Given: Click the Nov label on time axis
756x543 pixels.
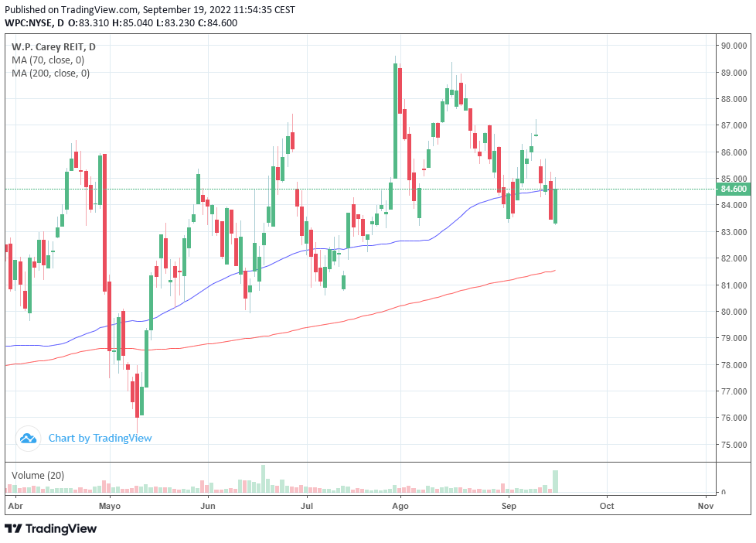Looking at the screenshot, I should click(706, 506).
